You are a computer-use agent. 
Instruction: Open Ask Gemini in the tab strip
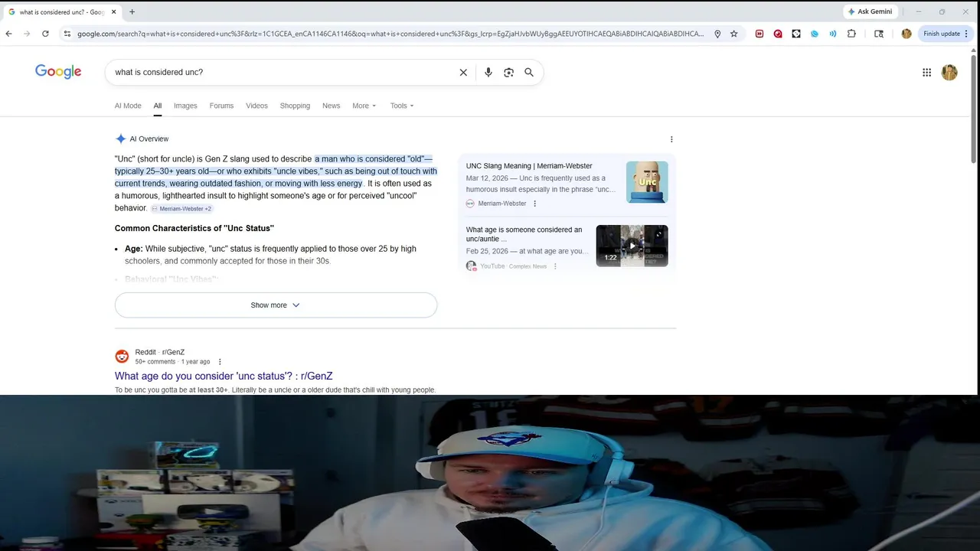(870, 11)
